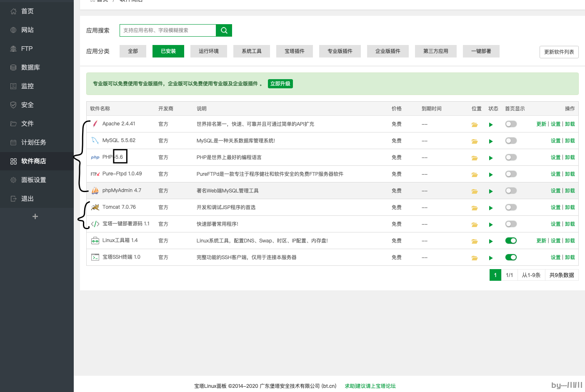
Task: Click the Apache status play icon
Action: (x=491, y=125)
